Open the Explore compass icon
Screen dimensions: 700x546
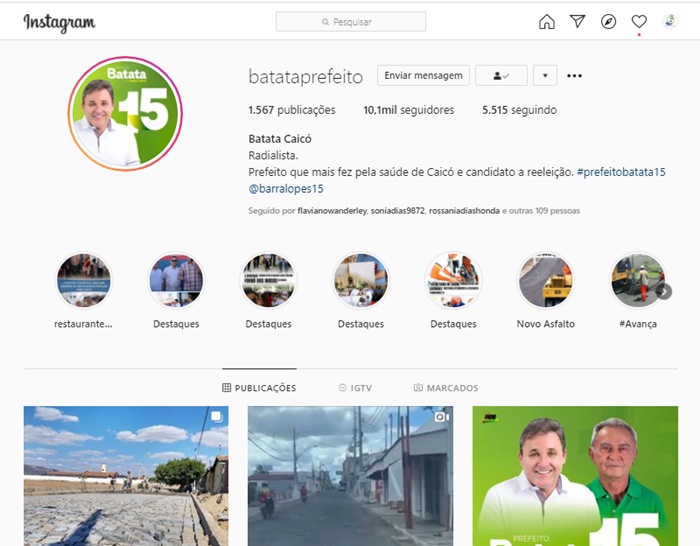click(608, 22)
